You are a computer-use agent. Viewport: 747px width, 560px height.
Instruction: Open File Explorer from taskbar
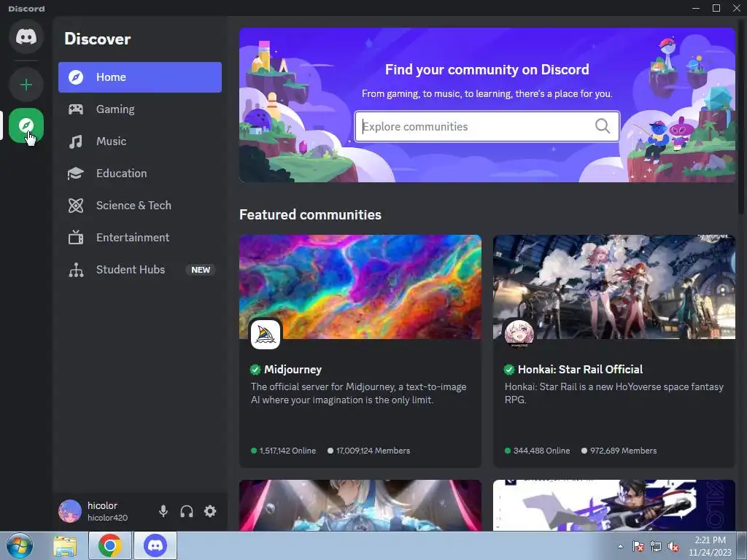pyautogui.click(x=65, y=545)
